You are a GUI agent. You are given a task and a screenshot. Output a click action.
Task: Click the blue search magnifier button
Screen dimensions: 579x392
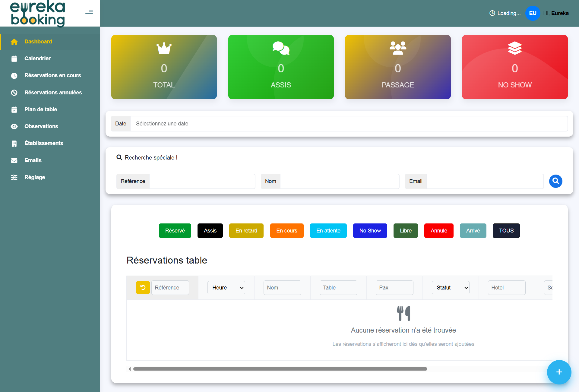(555, 181)
